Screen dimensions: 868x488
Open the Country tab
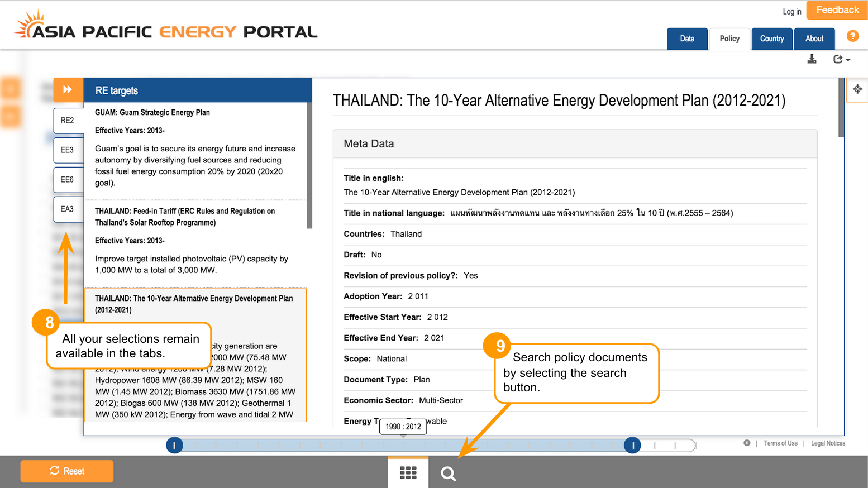(771, 39)
